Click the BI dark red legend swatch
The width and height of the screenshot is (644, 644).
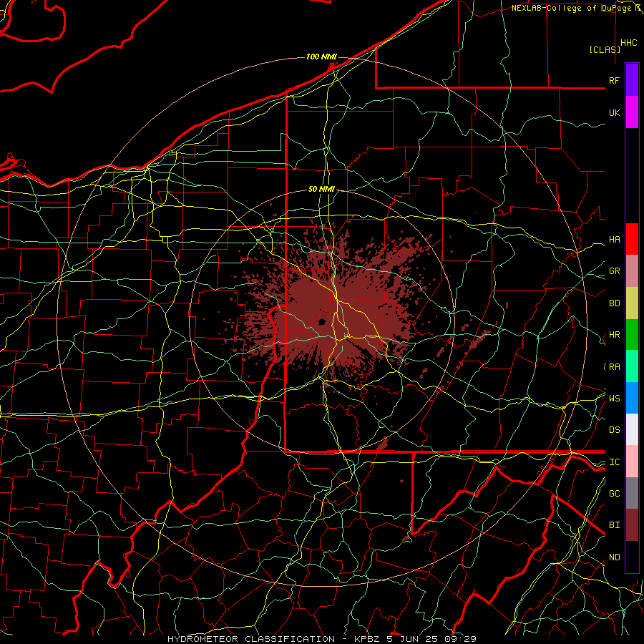[632, 525]
